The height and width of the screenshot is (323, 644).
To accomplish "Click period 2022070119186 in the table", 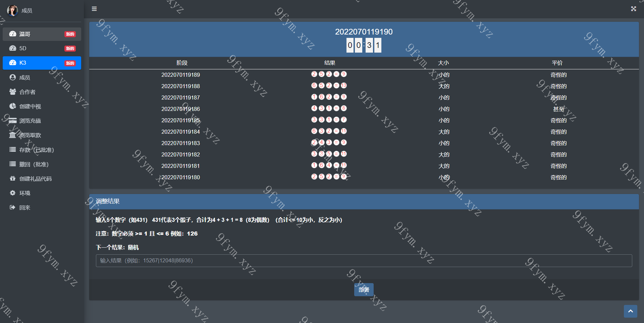I will coord(180,109).
